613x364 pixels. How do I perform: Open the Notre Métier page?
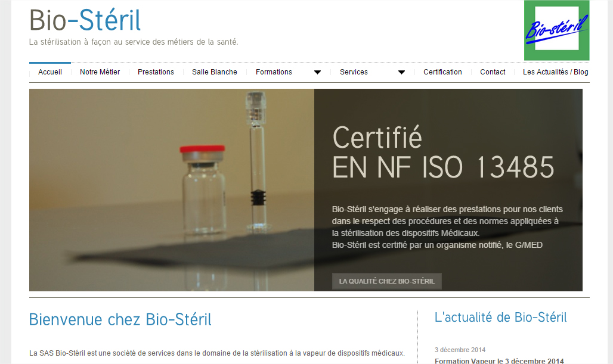[x=99, y=72]
